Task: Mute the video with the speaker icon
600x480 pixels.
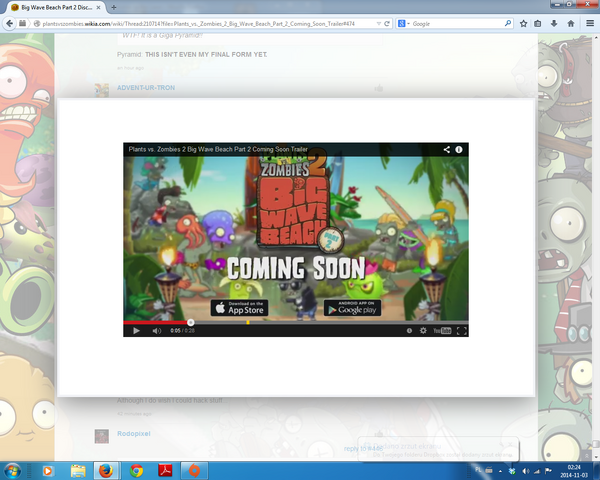Action: (x=157, y=331)
